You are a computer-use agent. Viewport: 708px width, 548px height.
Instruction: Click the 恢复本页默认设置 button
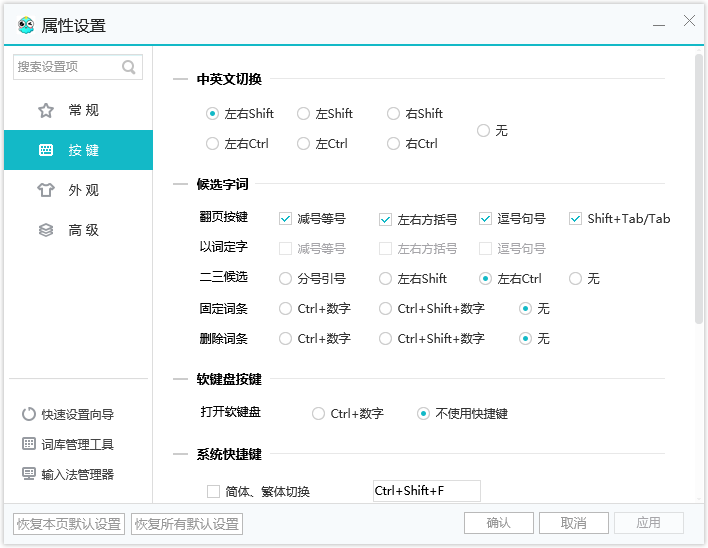[x=69, y=524]
